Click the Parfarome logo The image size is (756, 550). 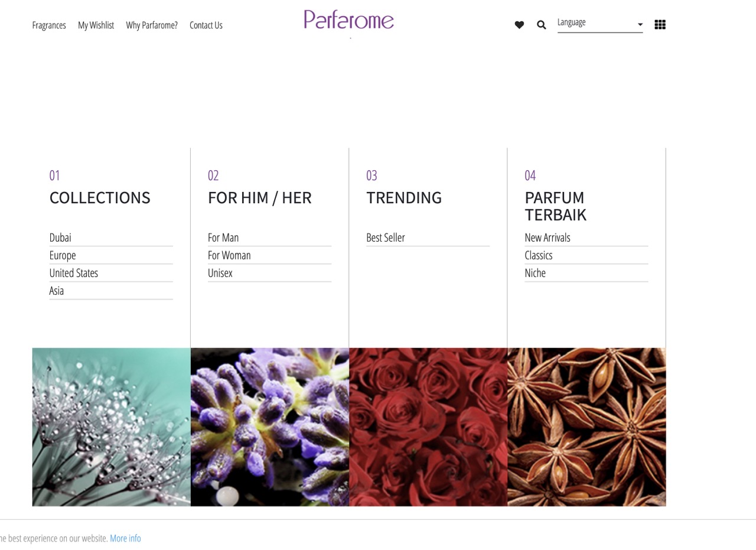(349, 19)
